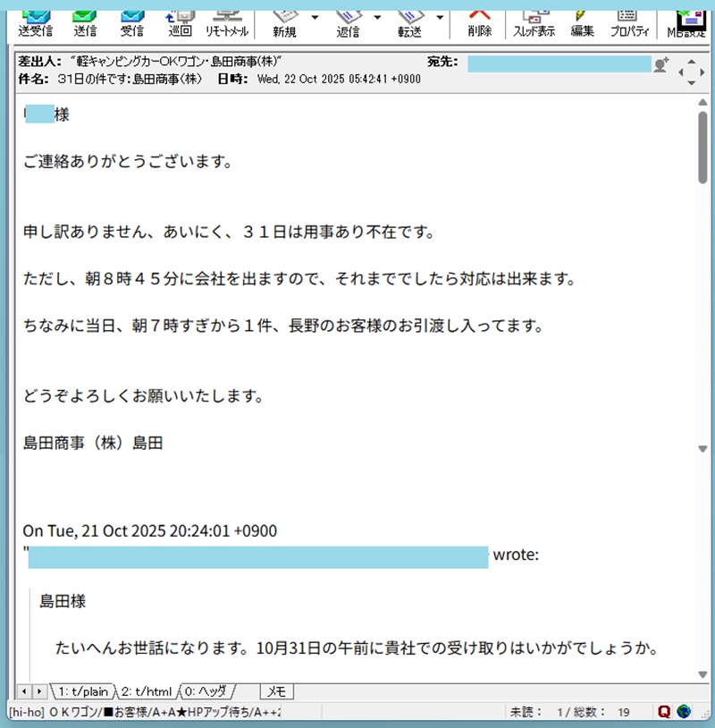This screenshot has height=728, width=715.
Task: Switch to the 0: ヘッダ tab
Action: coord(207,691)
